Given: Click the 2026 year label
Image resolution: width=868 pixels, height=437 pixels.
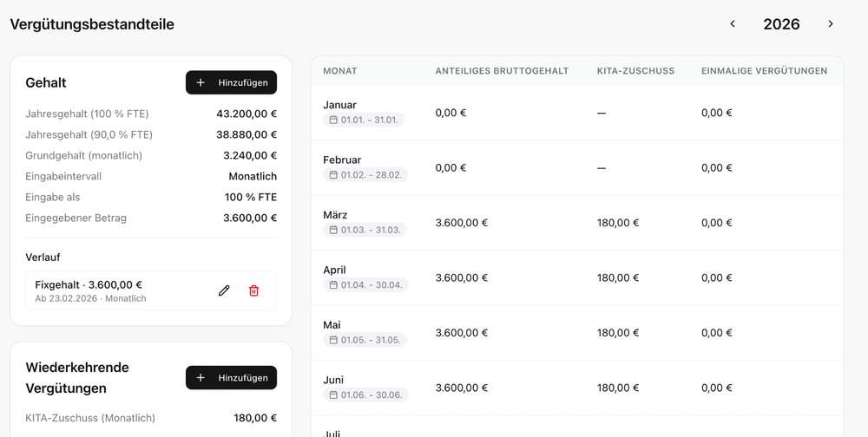Looking at the screenshot, I should [x=781, y=24].
